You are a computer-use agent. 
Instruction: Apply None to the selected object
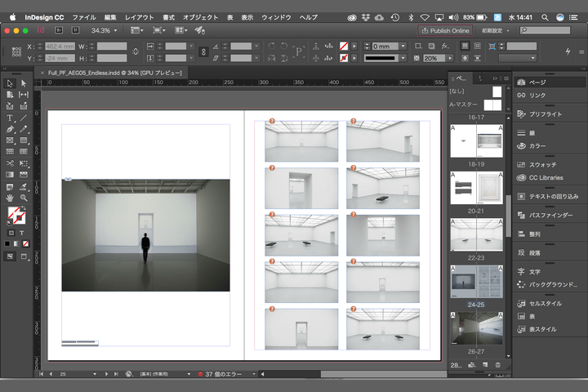[x=26, y=244]
